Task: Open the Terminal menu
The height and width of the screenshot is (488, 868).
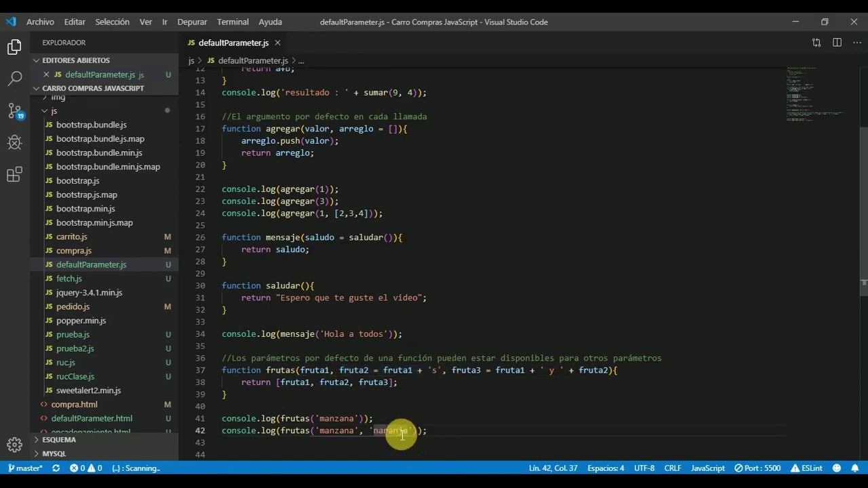Action: [x=233, y=22]
